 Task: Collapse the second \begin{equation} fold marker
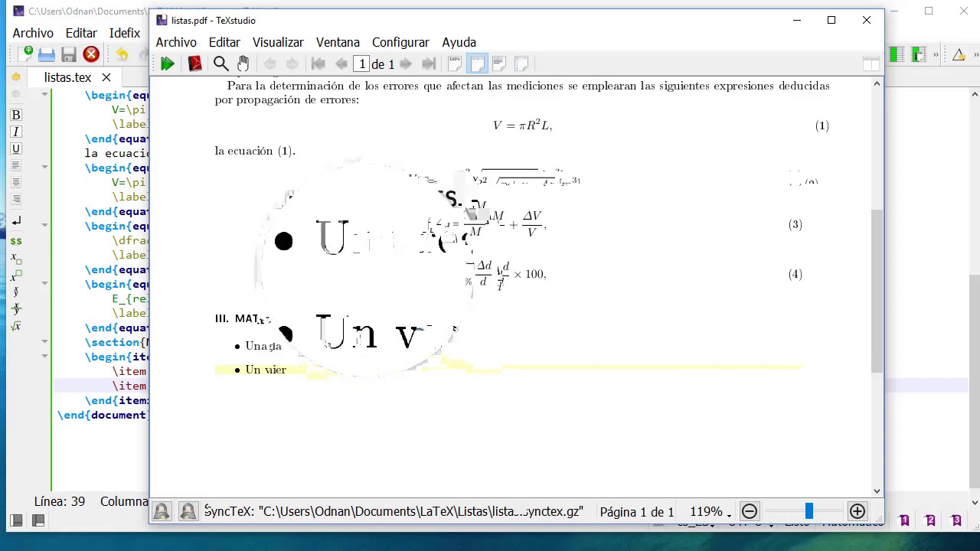44,167
